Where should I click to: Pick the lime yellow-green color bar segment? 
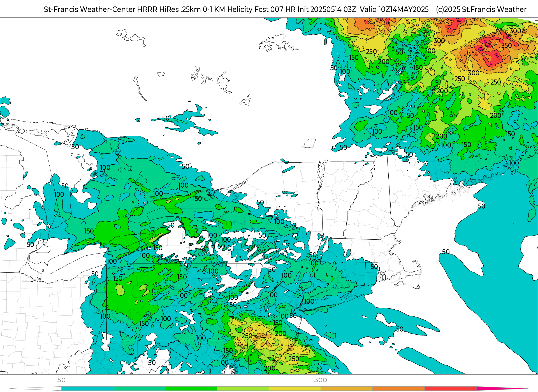(x=243, y=389)
